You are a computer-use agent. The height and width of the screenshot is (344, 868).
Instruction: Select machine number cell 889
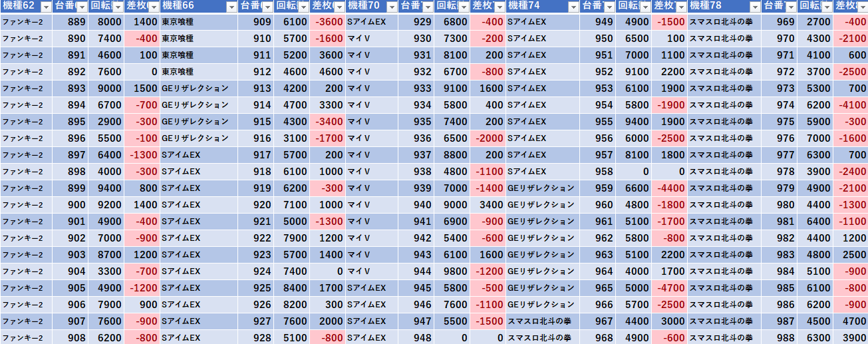point(71,22)
